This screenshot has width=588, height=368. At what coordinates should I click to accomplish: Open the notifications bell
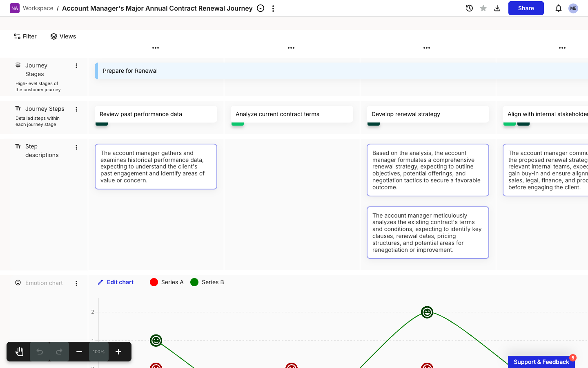click(x=559, y=8)
